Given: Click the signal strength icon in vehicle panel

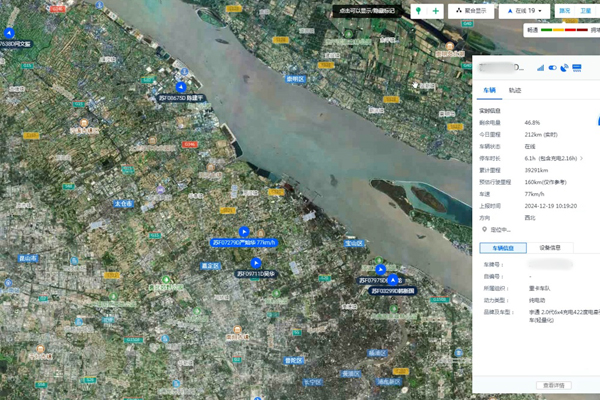Looking at the screenshot, I should point(541,68).
